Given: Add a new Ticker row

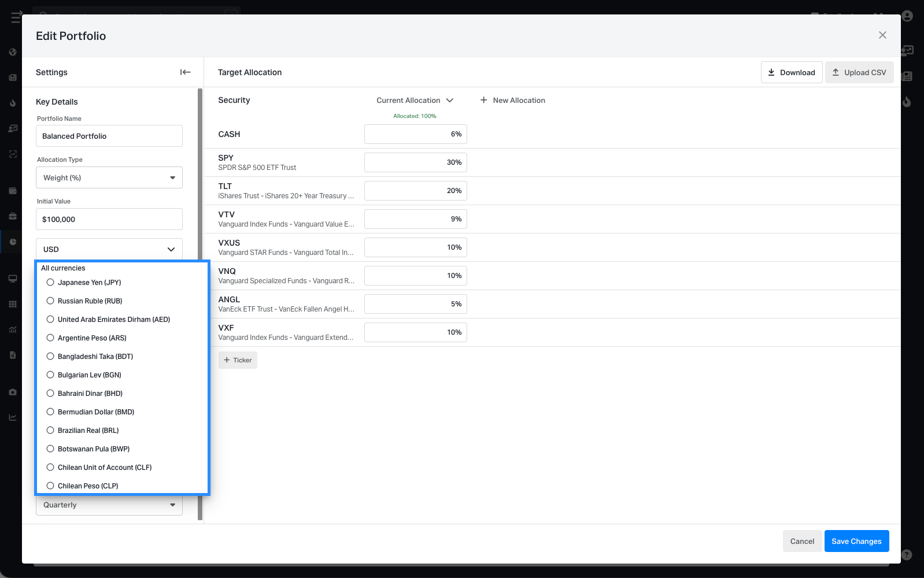Looking at the screenshot, I should (x=238, y=360).
